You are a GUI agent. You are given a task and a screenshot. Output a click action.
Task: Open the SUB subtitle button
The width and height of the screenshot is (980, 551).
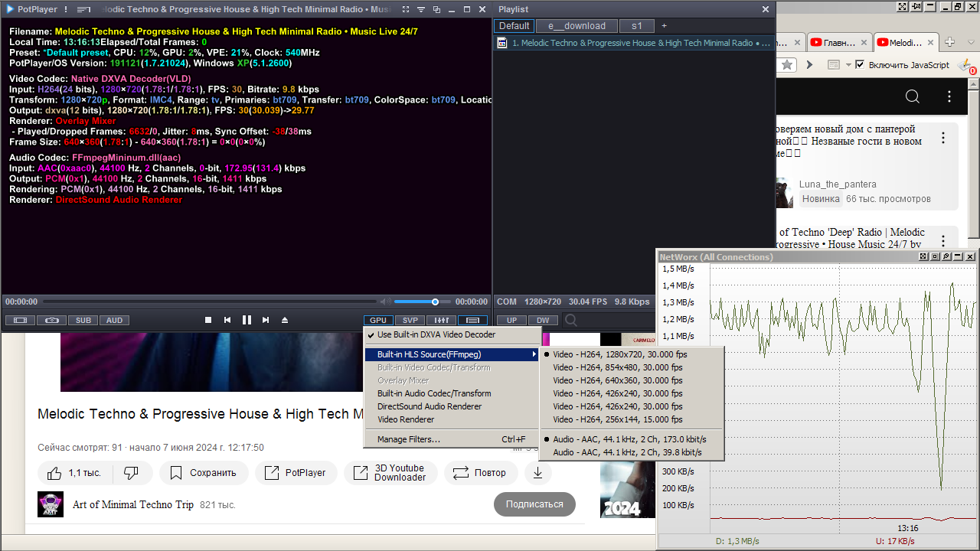(83, 321)
